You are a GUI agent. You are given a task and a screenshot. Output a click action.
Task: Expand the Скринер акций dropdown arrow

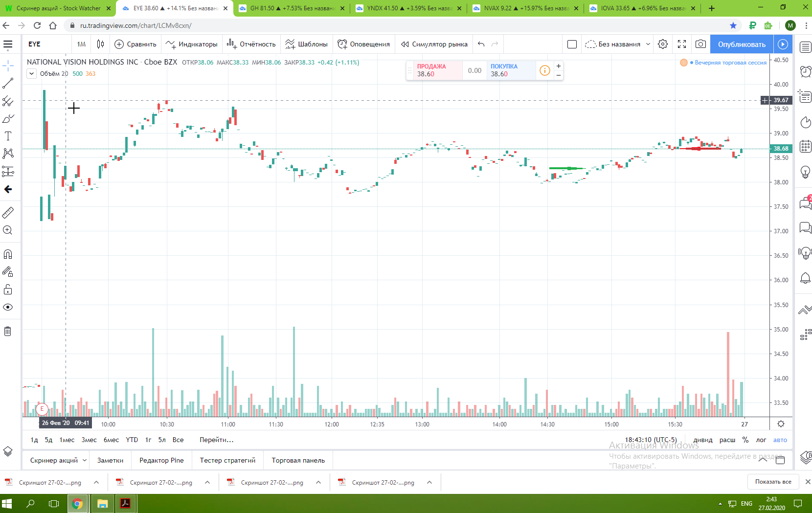85,460
